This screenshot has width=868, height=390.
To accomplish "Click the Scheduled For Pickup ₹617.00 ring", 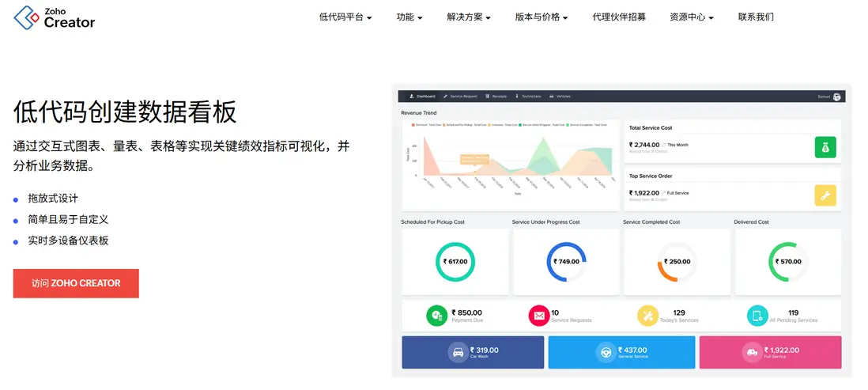I will click(x=455, y=262).
